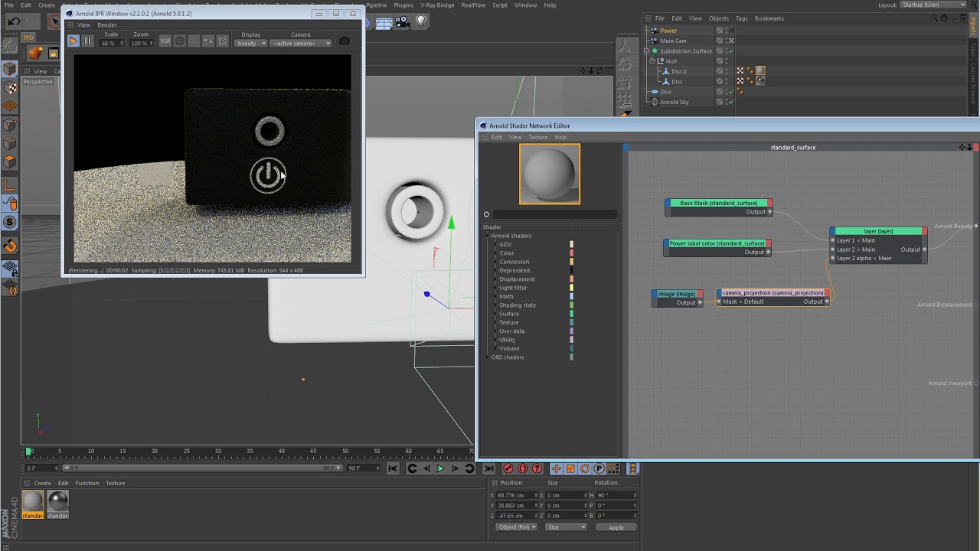The image size is (980, 551).
Task: Toggle Null visibility dots
Action: (x=727, y=61)
